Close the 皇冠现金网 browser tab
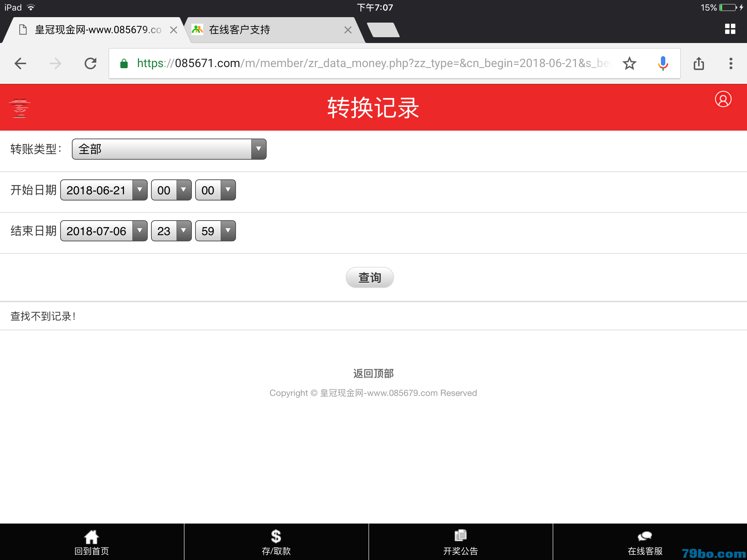This screenshot has height=560, width=747. (174, 30)
